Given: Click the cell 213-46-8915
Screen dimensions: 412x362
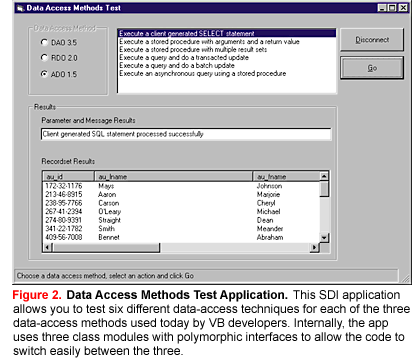Looking at the screenshot, I should click(64, 195).
